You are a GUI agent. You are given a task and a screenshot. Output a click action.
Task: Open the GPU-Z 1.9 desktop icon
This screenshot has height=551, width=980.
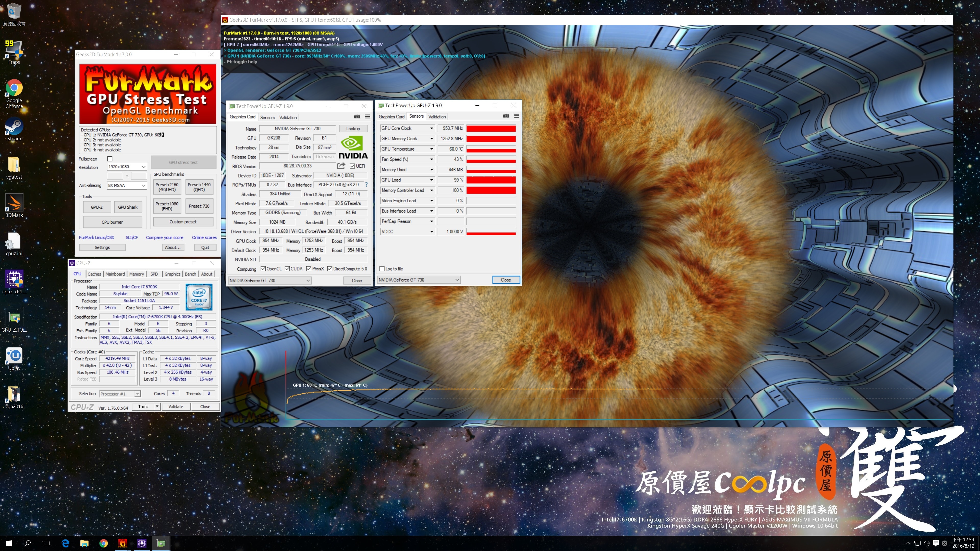tap(14, 321)
